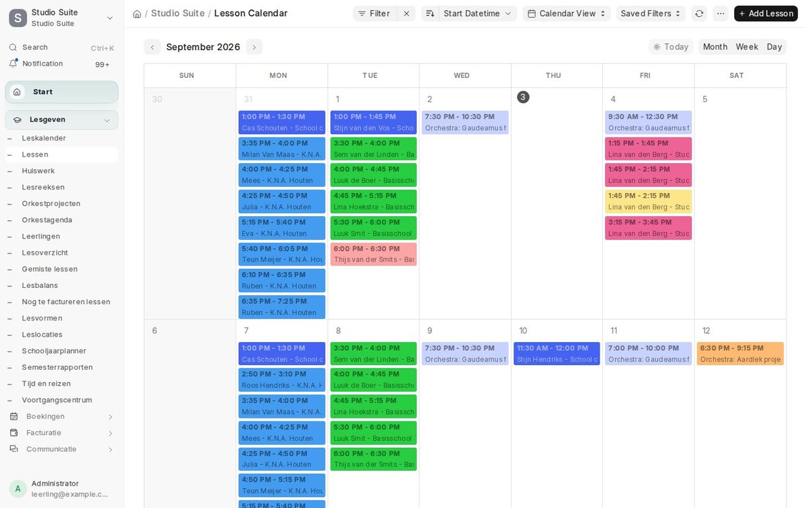Open Lesbalans in the sidebar
The height and width of the screenshot is (508, 812).
[x=62, y=285]
